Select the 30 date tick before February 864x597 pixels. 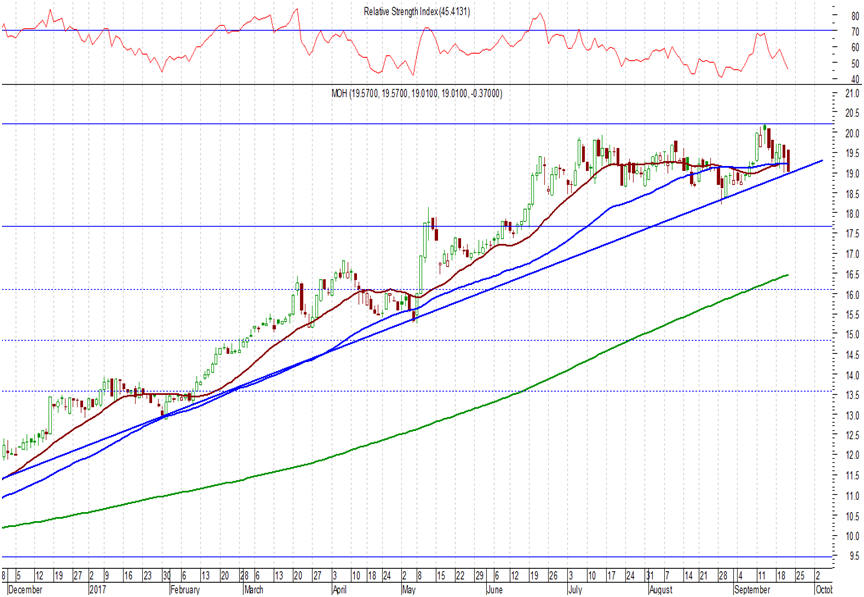166,576
